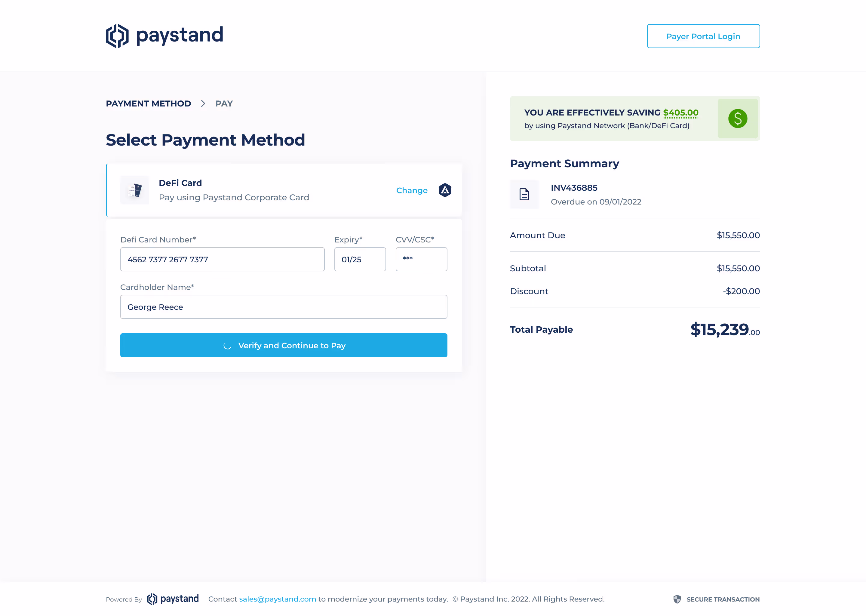Click the Paystand footer logo
Viewport: 866px width, 616px height.
(x=173, y=599)
